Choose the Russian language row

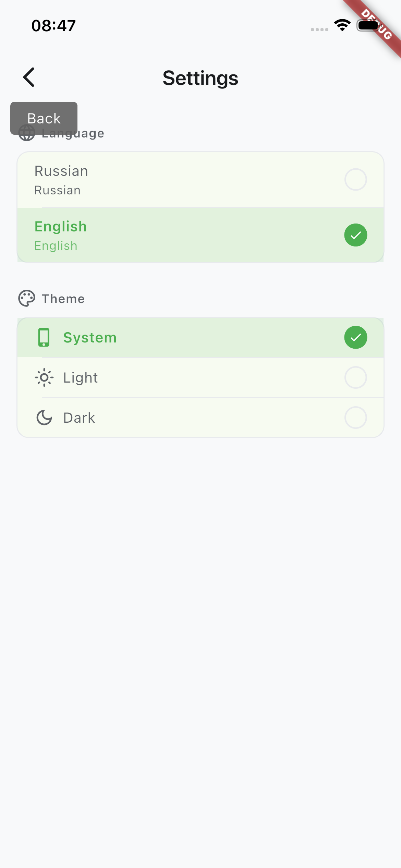point(200,180)
